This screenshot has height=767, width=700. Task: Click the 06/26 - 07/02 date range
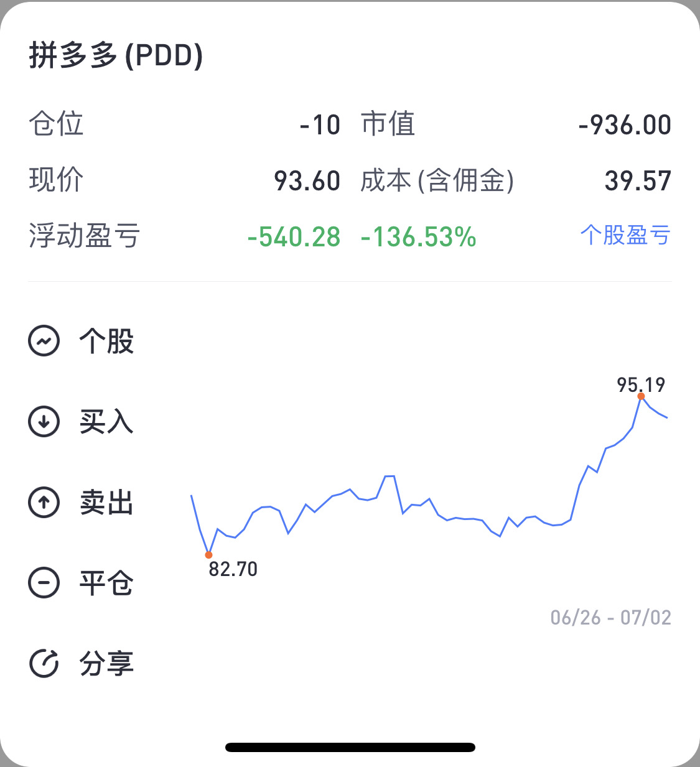pyautogui.click(x=611, y=618)
